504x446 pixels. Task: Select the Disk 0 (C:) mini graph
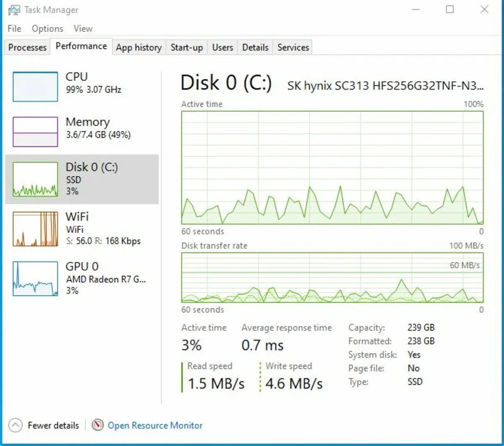point(35,180)
